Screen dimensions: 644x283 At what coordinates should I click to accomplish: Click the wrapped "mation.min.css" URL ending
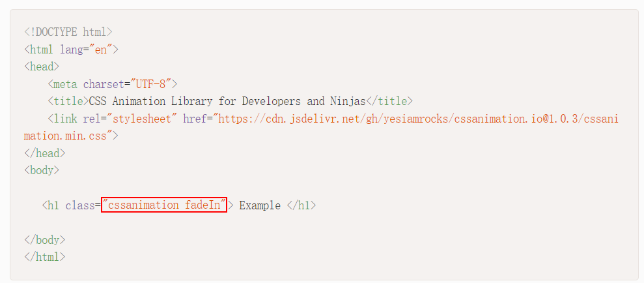tap(68, 136)
